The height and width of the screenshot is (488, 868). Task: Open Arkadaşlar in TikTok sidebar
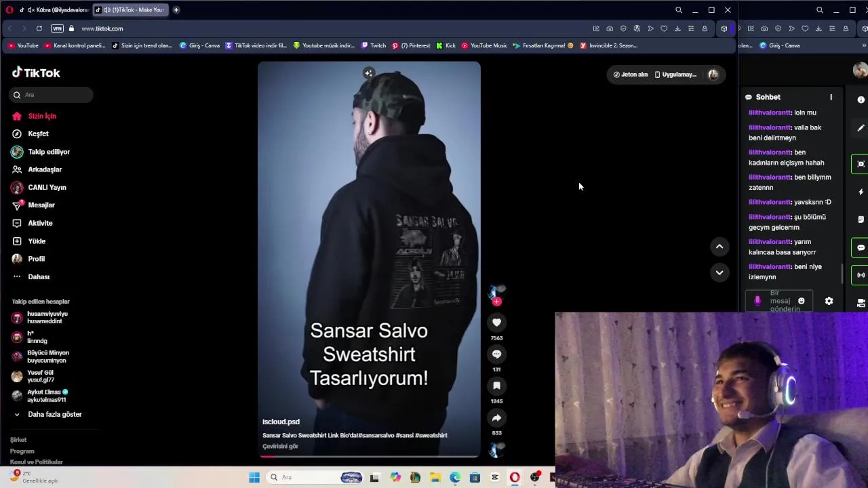[x=37, y=169]
